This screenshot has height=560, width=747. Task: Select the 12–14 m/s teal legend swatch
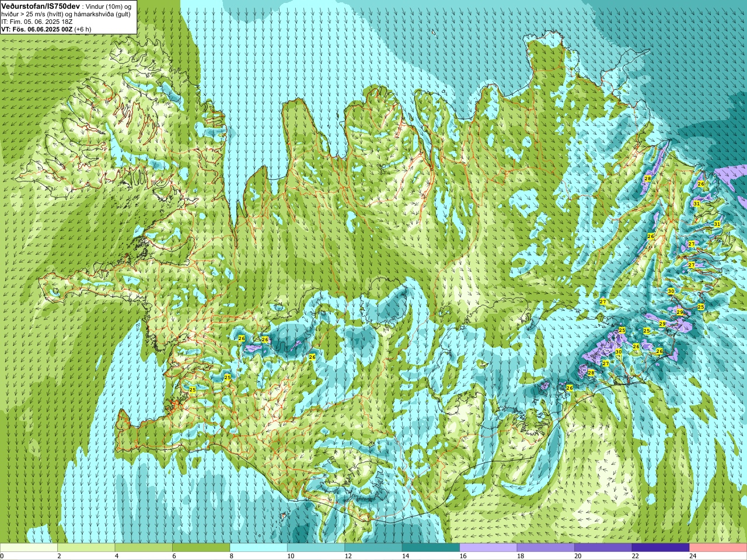[x=373, y=548]
